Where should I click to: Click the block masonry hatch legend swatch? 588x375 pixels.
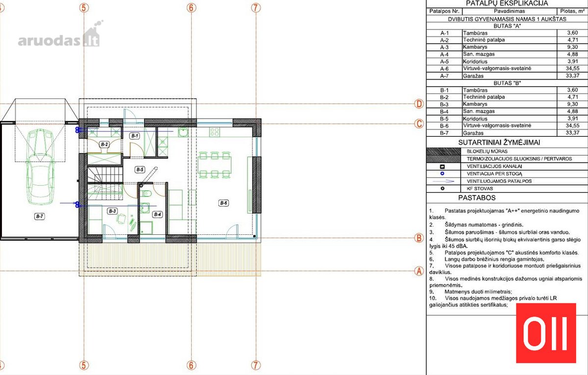pos(443,151)
